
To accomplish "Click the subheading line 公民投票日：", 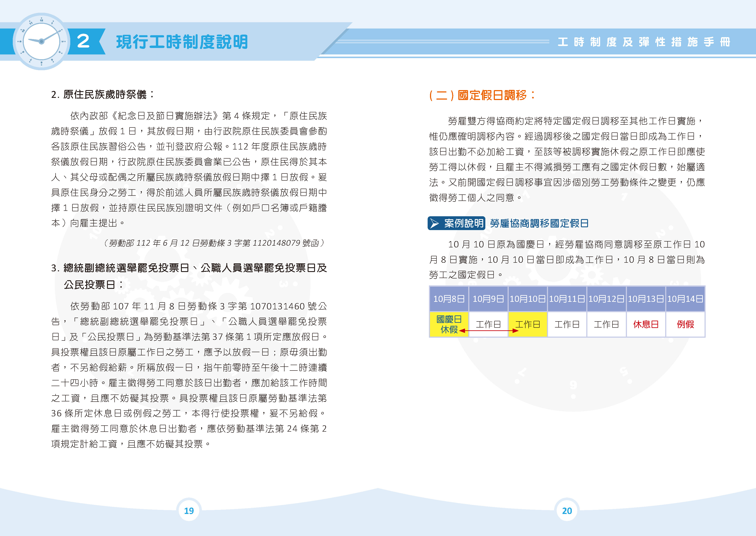I will [94, 285].
